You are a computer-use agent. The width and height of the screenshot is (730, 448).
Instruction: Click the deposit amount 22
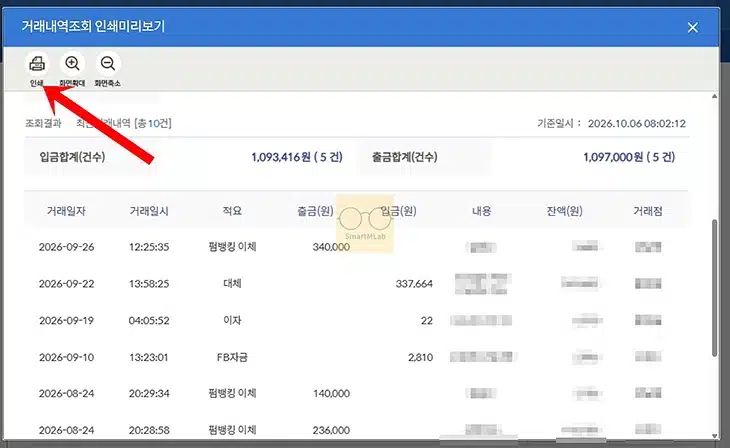pos(427,320)
